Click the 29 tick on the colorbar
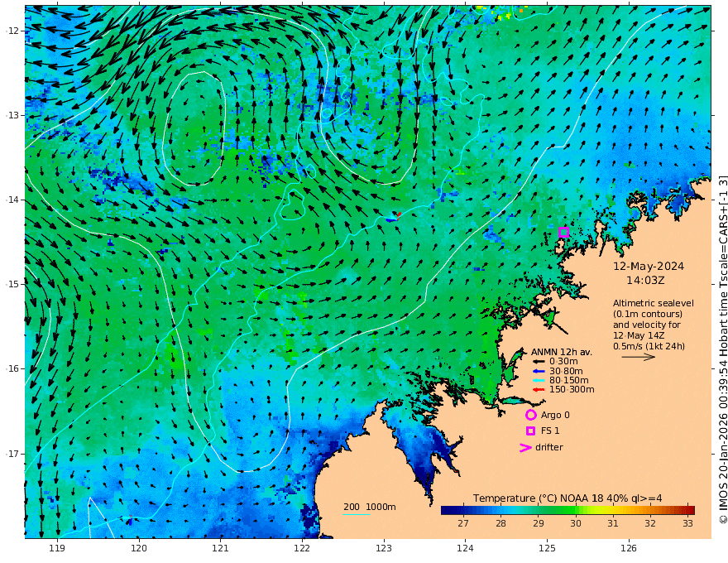 (x=538, y=523)
